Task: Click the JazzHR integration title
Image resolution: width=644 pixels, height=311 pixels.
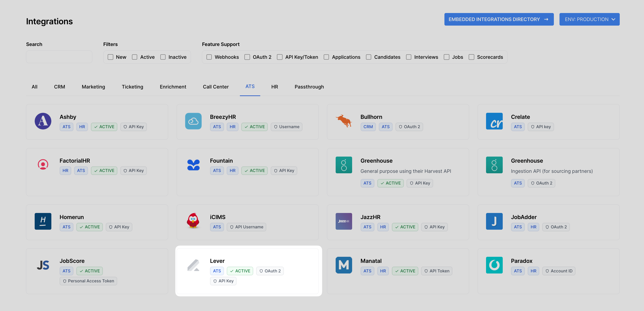Action: tap(370, 217)
